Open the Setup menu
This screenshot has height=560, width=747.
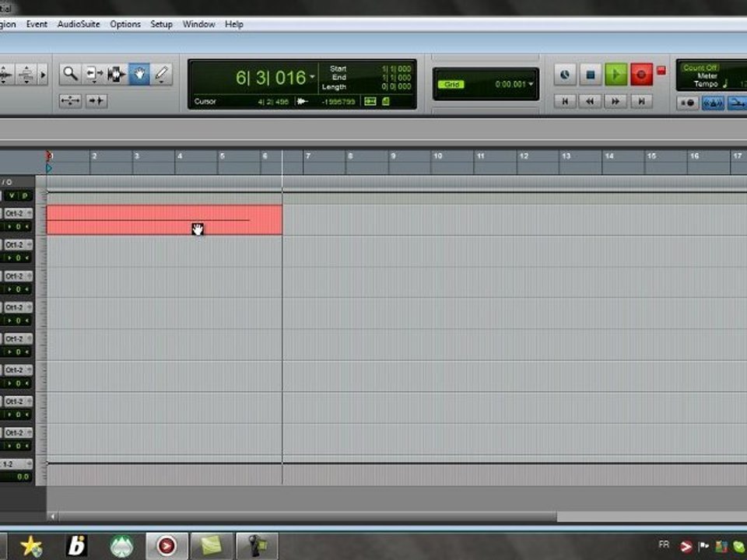pyautogui.click(x=162, y=24)
